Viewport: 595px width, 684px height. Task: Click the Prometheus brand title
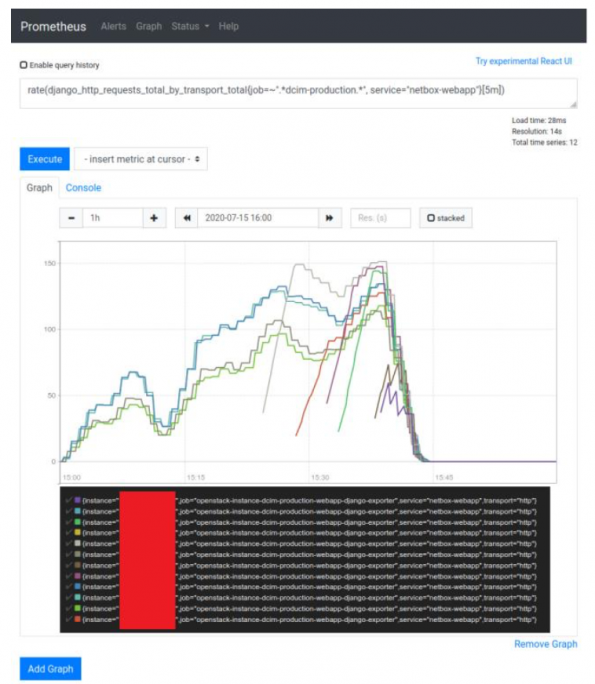[53, 26]
